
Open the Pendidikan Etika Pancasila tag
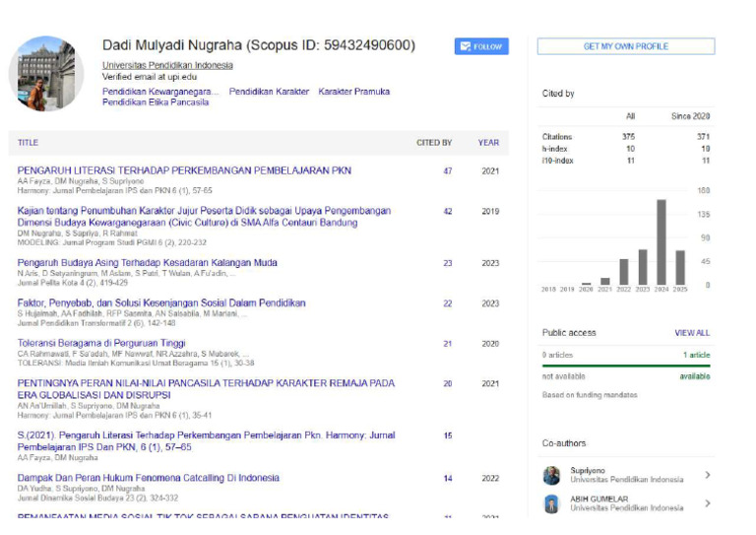156,101
